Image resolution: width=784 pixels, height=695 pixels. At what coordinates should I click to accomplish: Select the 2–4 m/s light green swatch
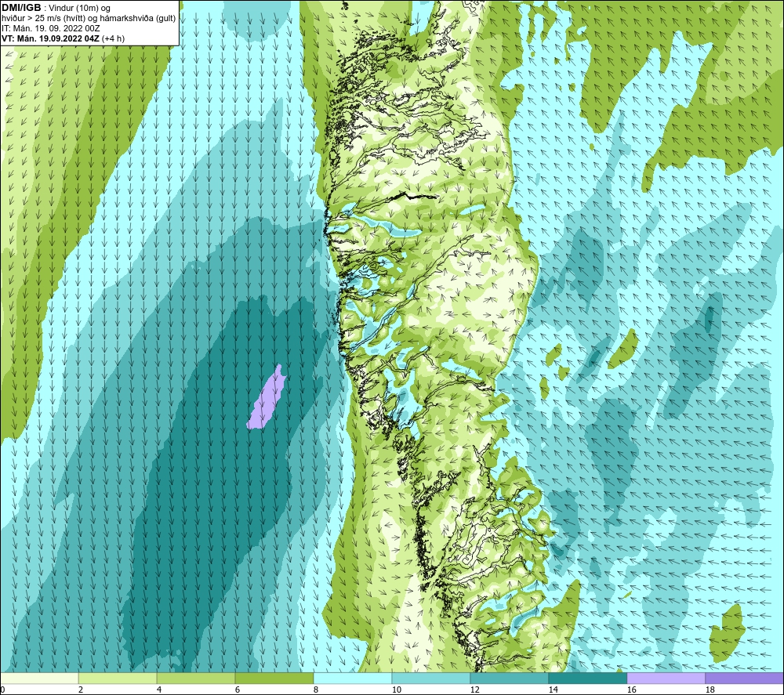pyautogui.click(x=118, y=679)
